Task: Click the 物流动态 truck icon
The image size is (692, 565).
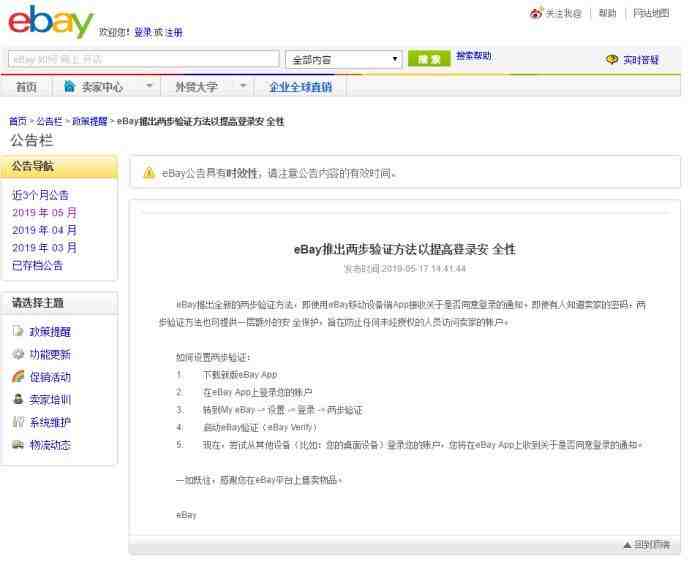Action: point(18,445)
